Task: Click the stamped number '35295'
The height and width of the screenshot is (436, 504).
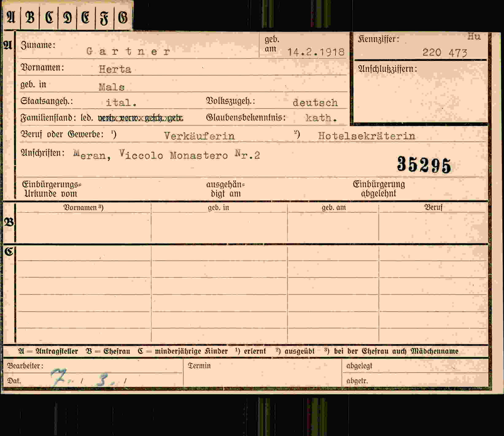Action: pyautogui.click(x=424, y=165)
